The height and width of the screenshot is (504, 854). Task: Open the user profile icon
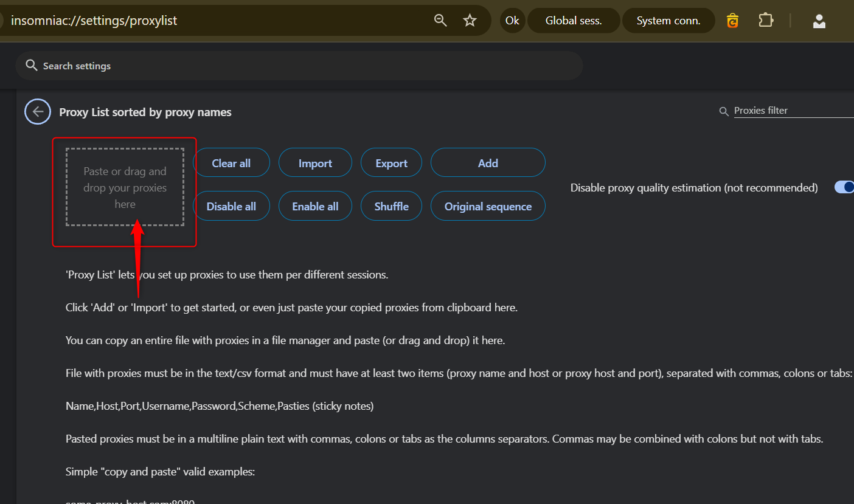tap(819, 21)
